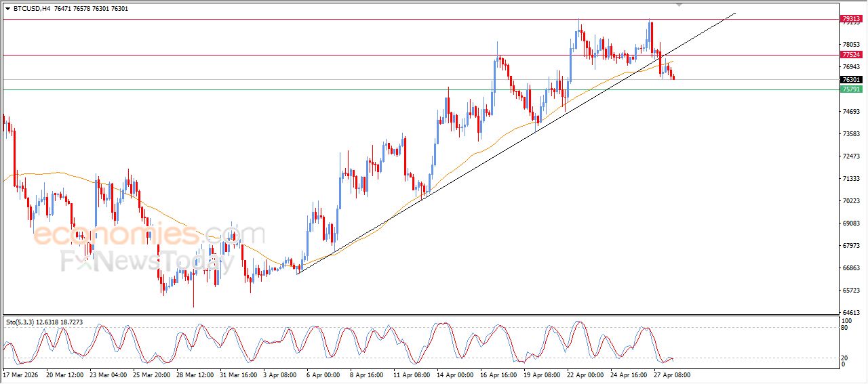Select the green 75791 price tag
868x384 pixels.
tap(850, 89)
